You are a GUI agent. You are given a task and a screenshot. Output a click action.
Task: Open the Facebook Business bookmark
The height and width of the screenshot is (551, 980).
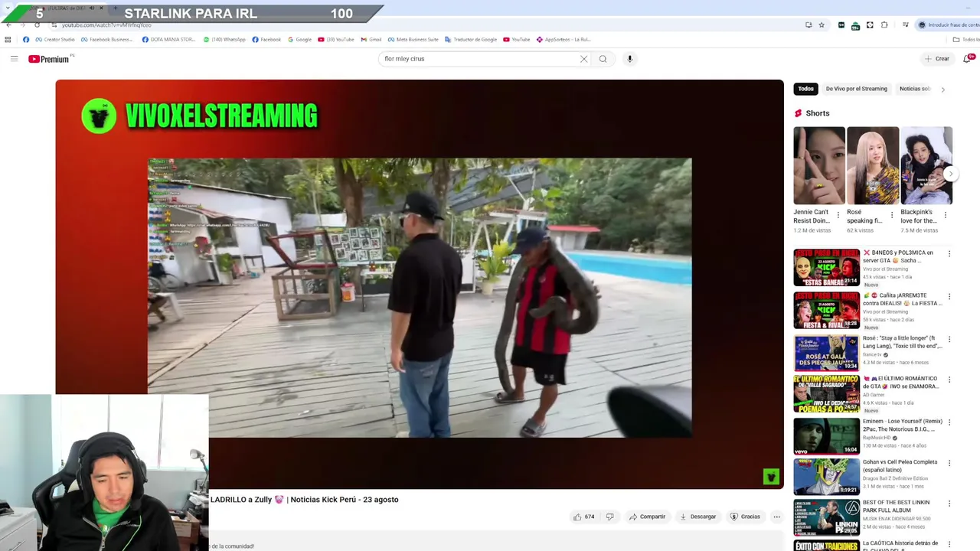click(107, 40)
